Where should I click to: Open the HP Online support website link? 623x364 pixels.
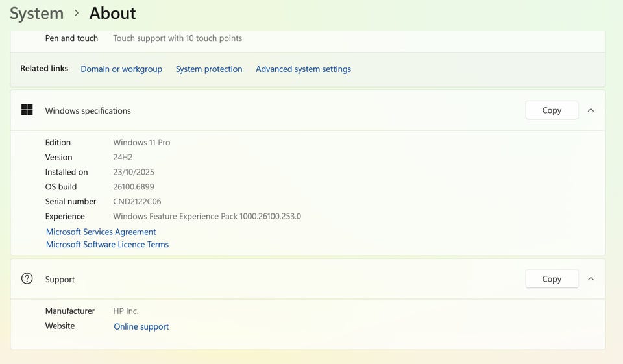coord(141,326)
